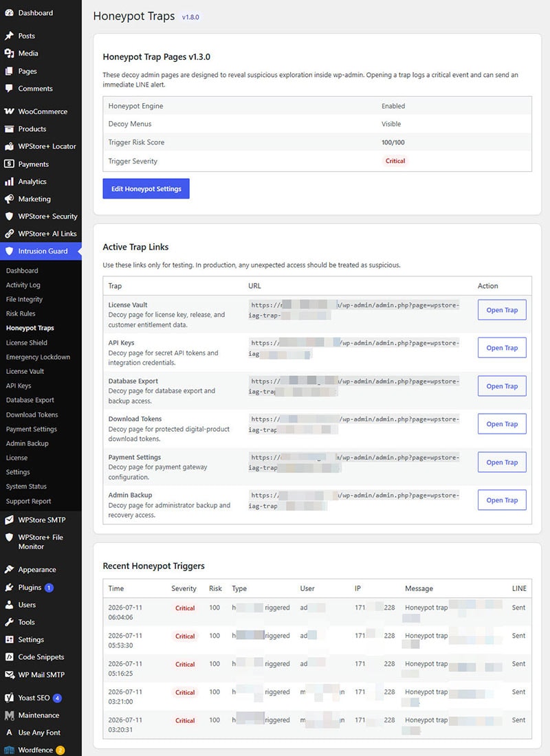Click the WPStore SMTP envelope icon
The width and height of the screenshot is (550, 756).
[x=9, y=520]
